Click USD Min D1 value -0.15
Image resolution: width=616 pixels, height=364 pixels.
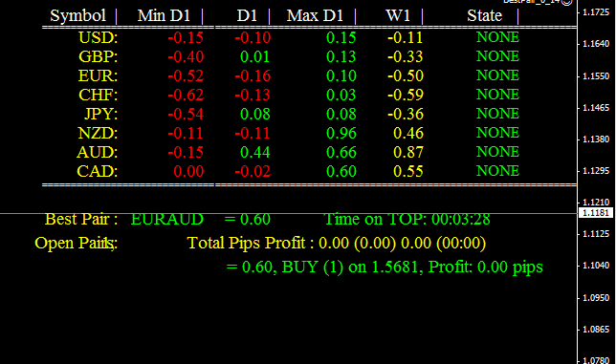[186, 37]
